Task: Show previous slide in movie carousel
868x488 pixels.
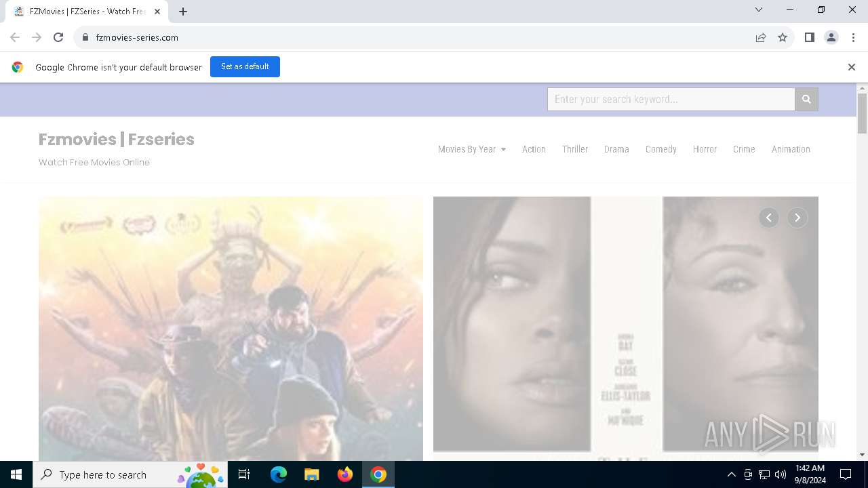Action: click(x=768, y=218)
